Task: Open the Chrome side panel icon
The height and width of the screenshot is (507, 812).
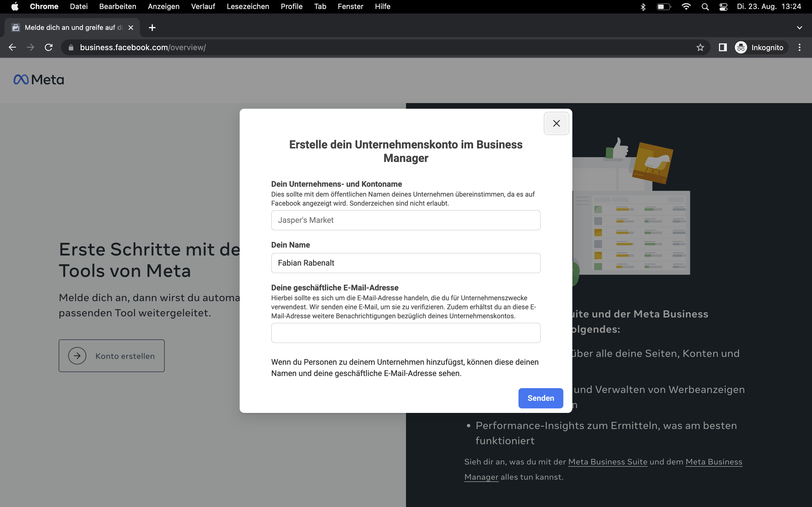Action: pyautogui.click(x=722, y=47)
